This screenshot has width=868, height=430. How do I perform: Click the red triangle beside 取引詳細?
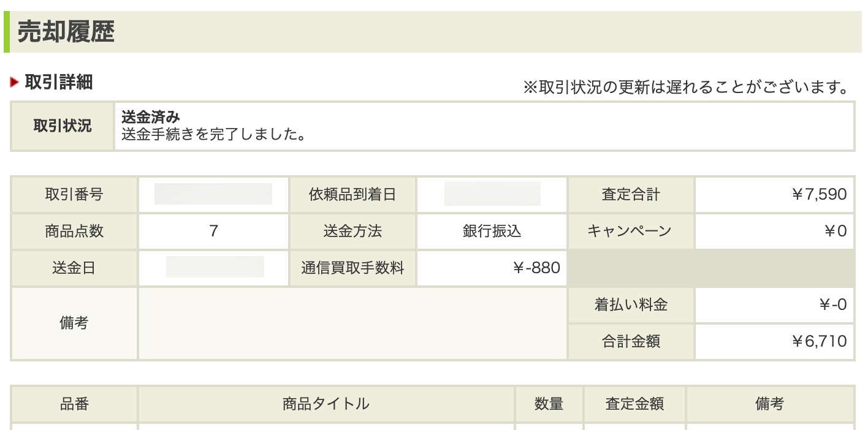[x=15, y=82]
